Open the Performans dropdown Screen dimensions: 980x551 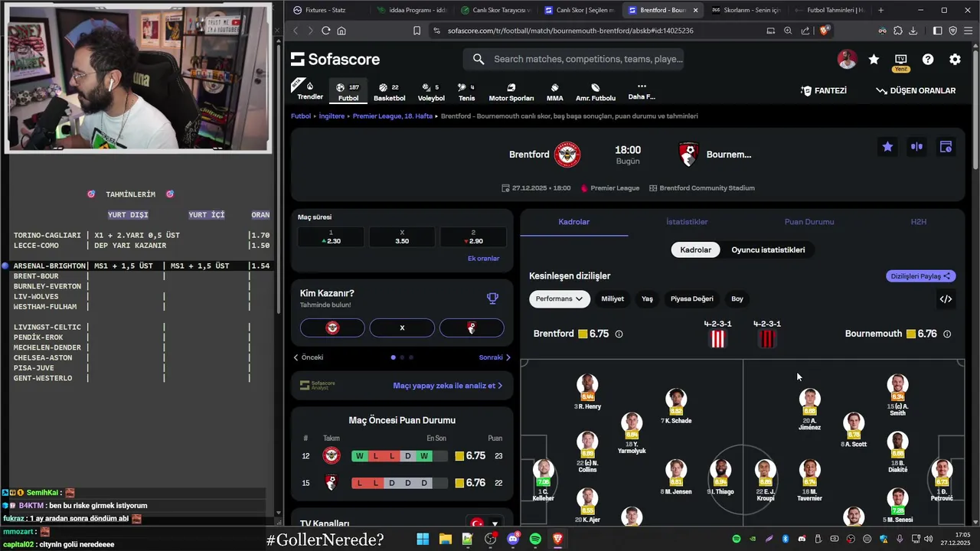click(x=560, y=299)
